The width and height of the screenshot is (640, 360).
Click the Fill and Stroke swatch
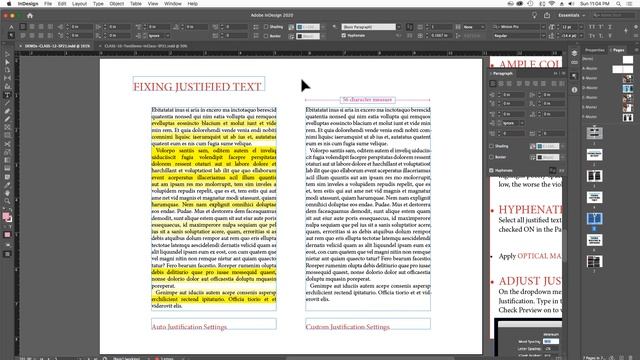pos(7,217)
